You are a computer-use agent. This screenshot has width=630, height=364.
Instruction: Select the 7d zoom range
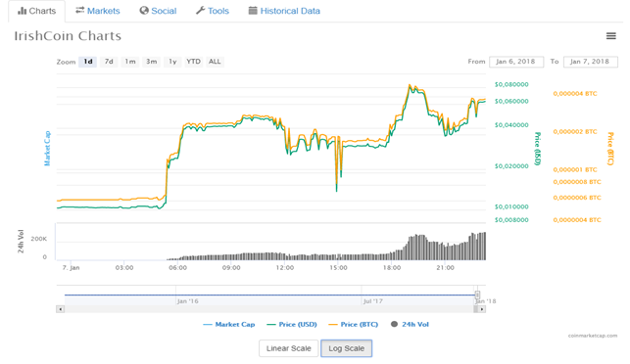click(109, 62)
